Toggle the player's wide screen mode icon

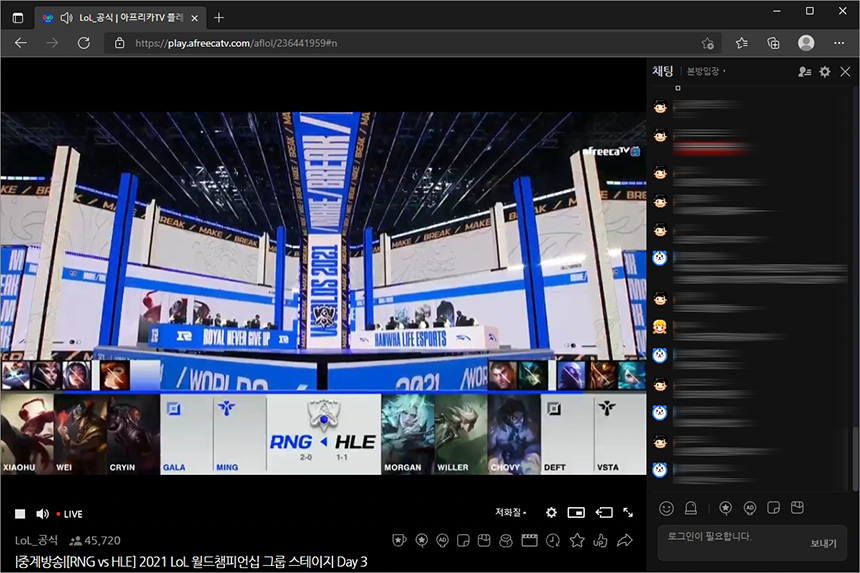(604, 512)
